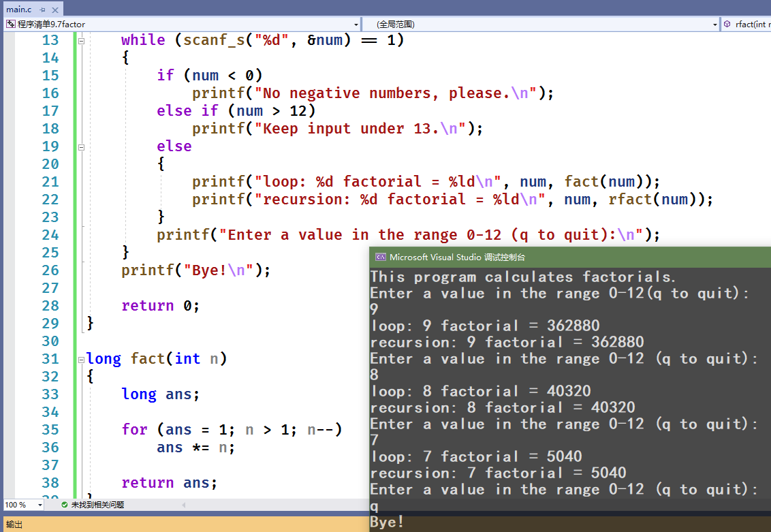The width and height of the screenshot is (771, 532).
Task: Click the debug console window title icon
Action: click(x=380, y=257)
